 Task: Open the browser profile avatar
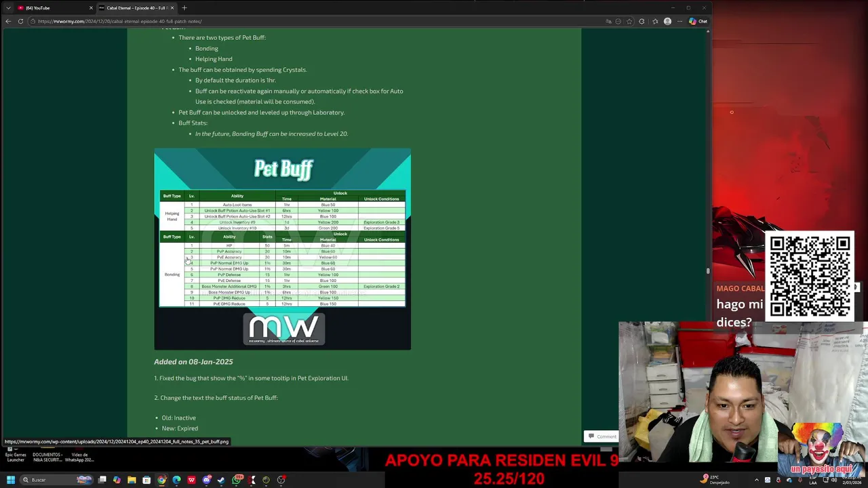pos(667,21)
